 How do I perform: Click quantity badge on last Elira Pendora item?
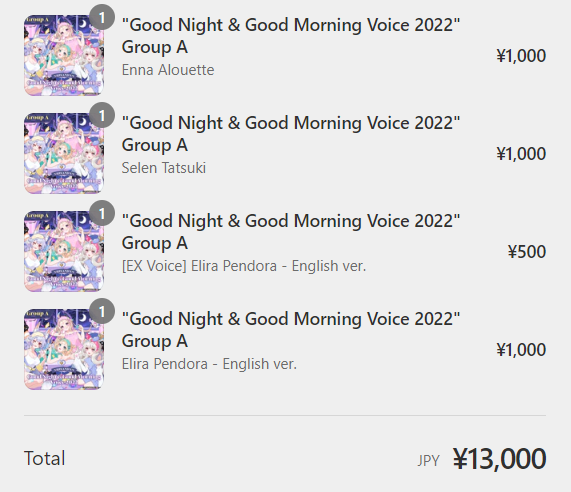(102, 311)
